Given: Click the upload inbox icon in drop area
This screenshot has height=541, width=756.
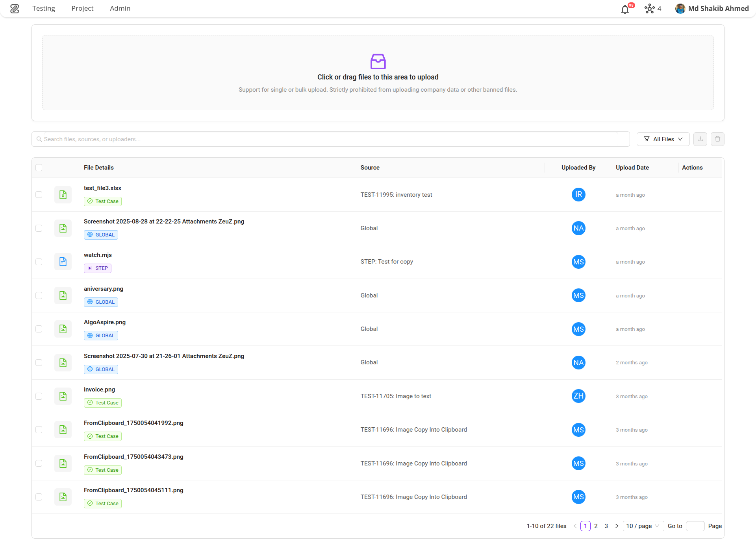Looking at the screenshot, I should (x=378, y=61).
